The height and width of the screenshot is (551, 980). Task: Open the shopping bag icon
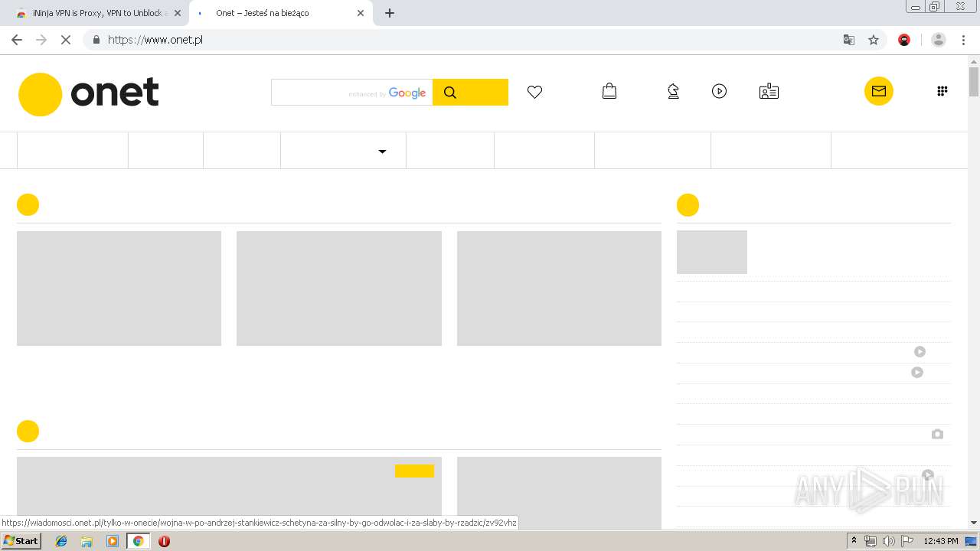click(609, 91)
